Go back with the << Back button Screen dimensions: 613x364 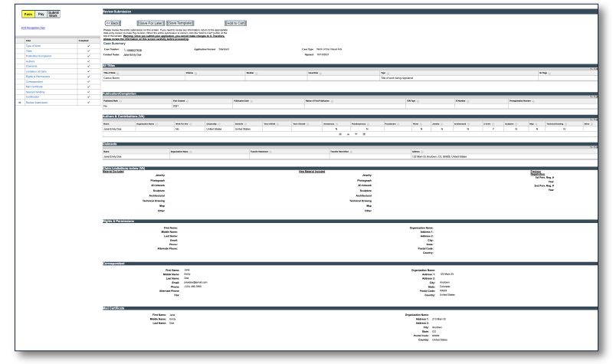[114, 24]
